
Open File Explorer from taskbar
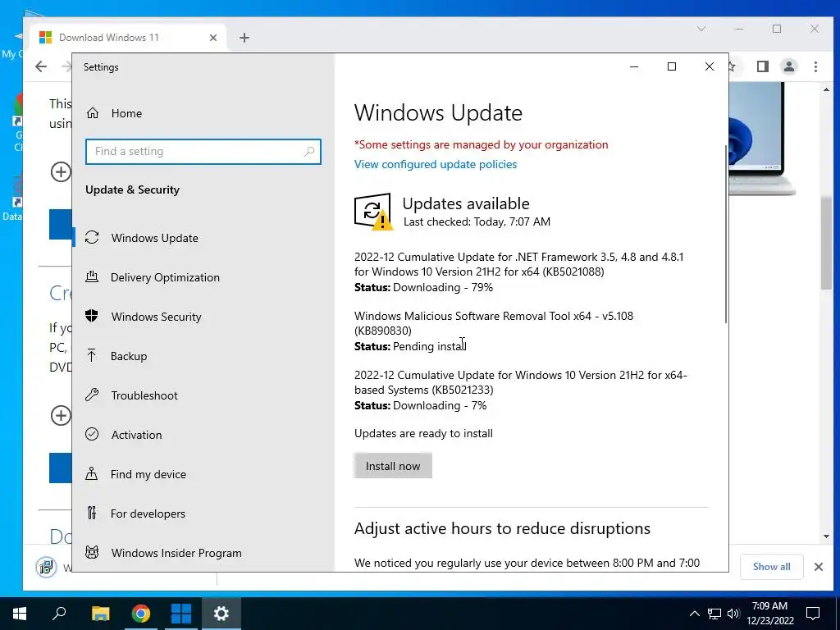point(100,614)
